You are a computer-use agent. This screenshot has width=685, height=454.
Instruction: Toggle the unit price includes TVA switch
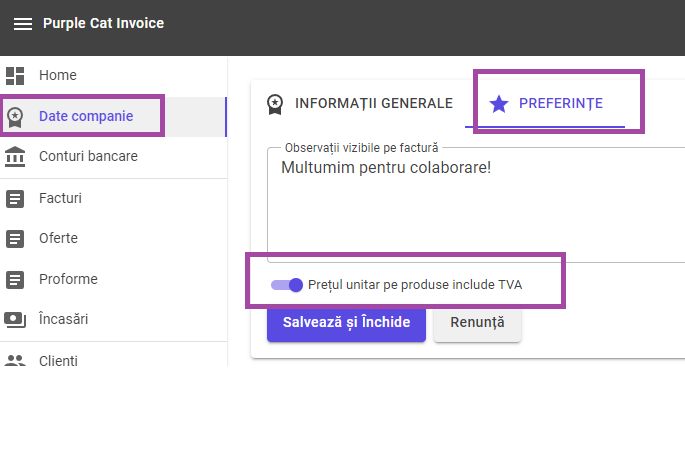287,285
